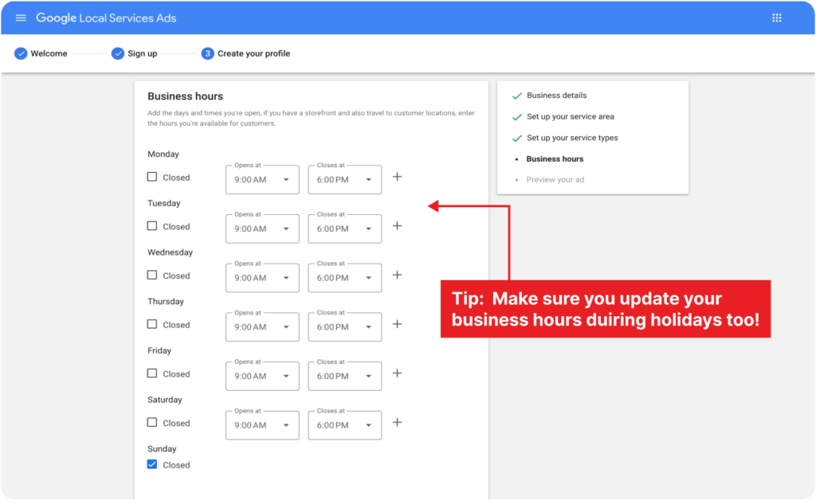The image size is (816, 504).
Task: Go to the Welcome step
Action: 49,53
